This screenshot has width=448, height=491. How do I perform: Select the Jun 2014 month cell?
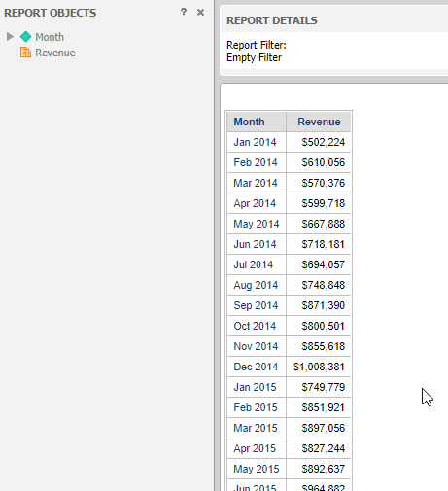[x=257, y=244]
